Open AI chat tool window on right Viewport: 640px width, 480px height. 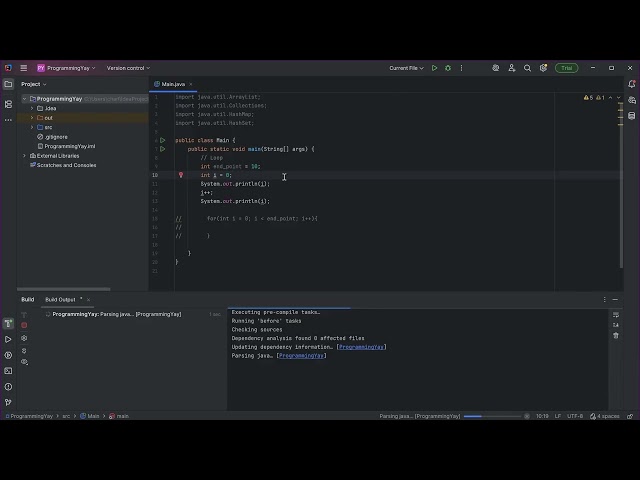pos(632,100)
